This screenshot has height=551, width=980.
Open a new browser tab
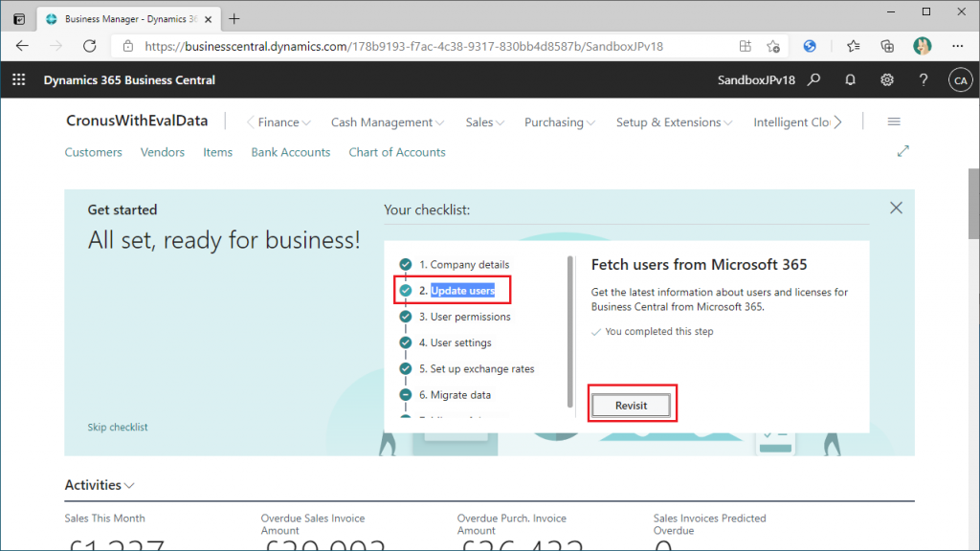pyautogui.click(x=234, y=19)
